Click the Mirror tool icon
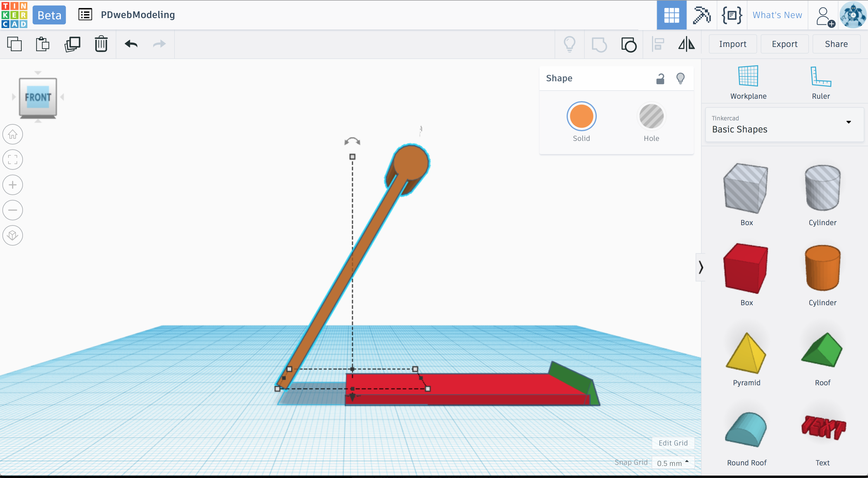 click(686, 44)
